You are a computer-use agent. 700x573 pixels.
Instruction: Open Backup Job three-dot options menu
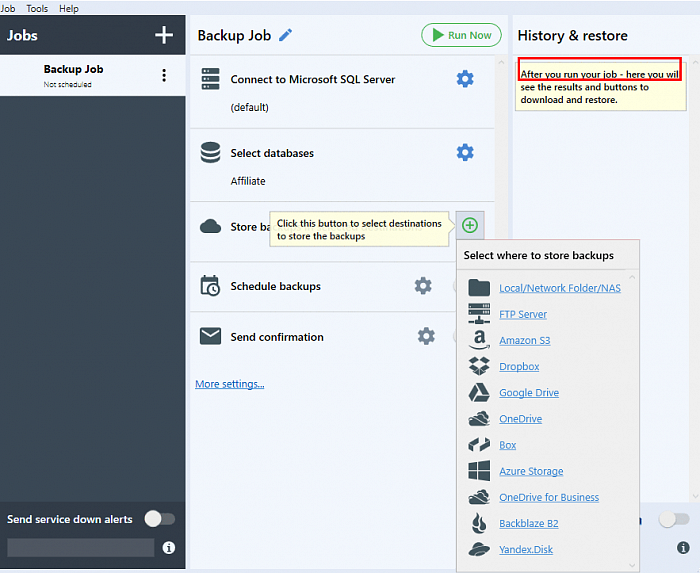pyautogui.click(x=164, y=75)
